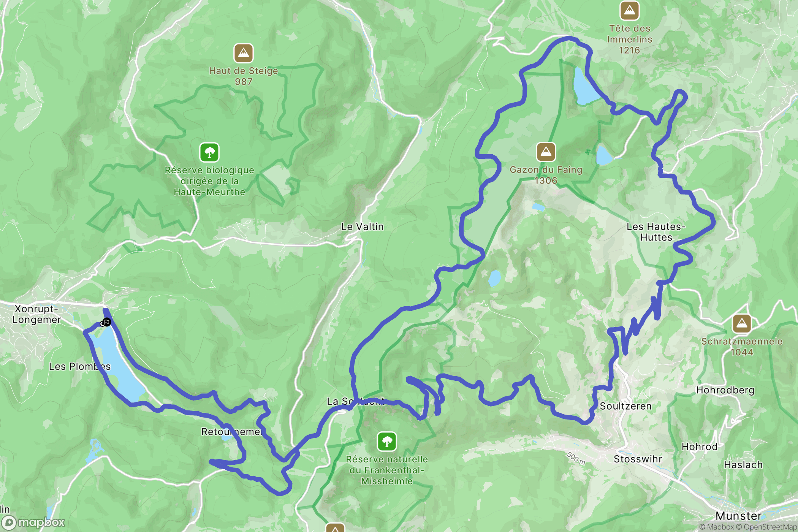Click the Haslach place label

point(743,465)
